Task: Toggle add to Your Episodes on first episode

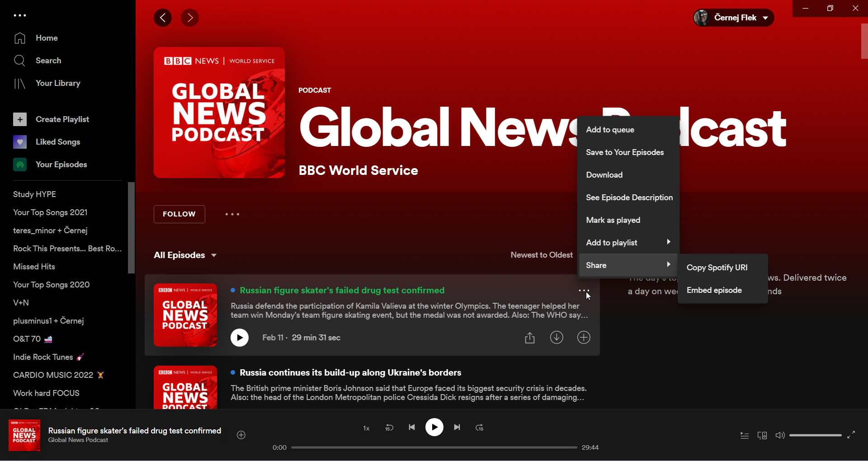Action: click(x=584, y=338)
